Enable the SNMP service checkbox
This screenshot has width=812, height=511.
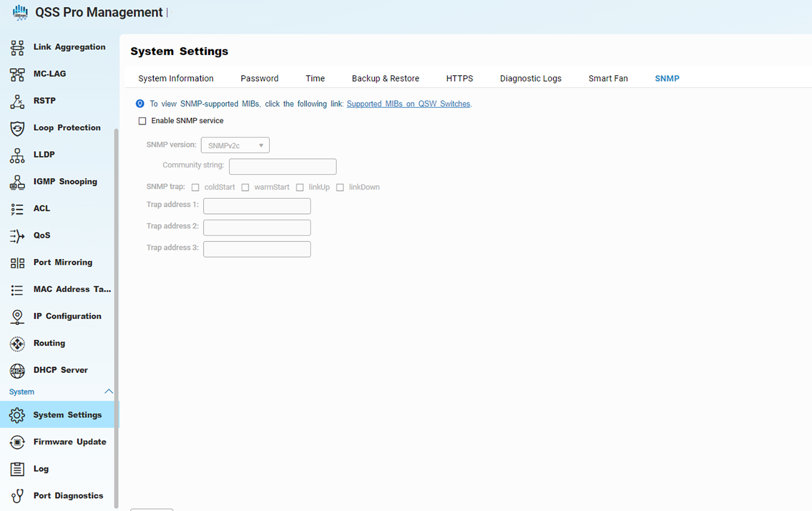tap(142, 121)
